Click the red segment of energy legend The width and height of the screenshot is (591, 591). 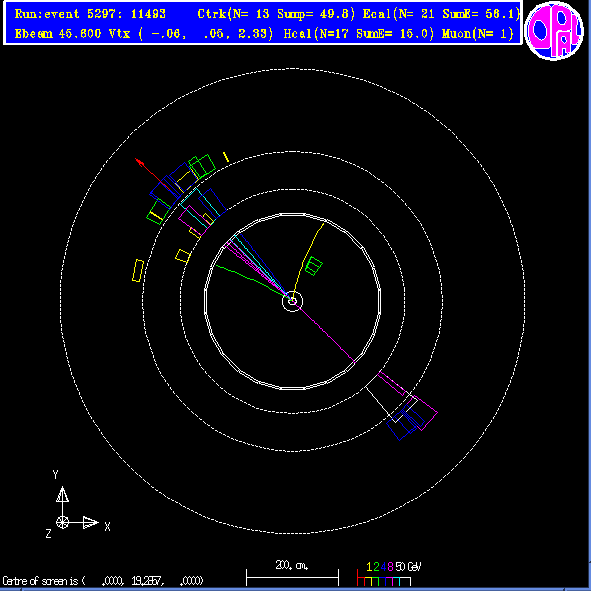coord(361,578)
